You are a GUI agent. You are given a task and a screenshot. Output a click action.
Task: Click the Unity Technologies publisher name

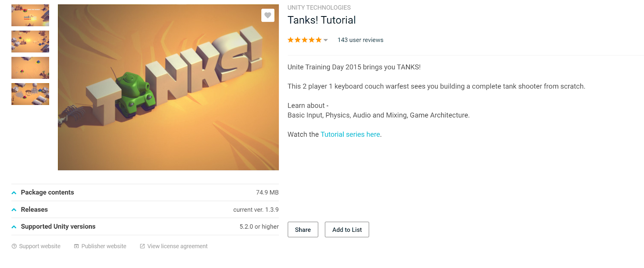pyautogui.click(x=319, y=8)
